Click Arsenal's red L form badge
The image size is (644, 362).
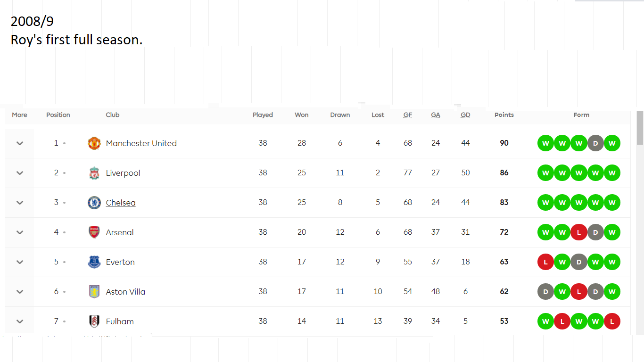pos(579,232)
